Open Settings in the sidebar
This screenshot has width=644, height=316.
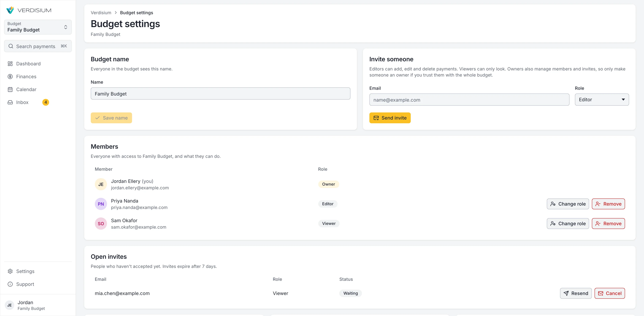[x=38, y=271]
